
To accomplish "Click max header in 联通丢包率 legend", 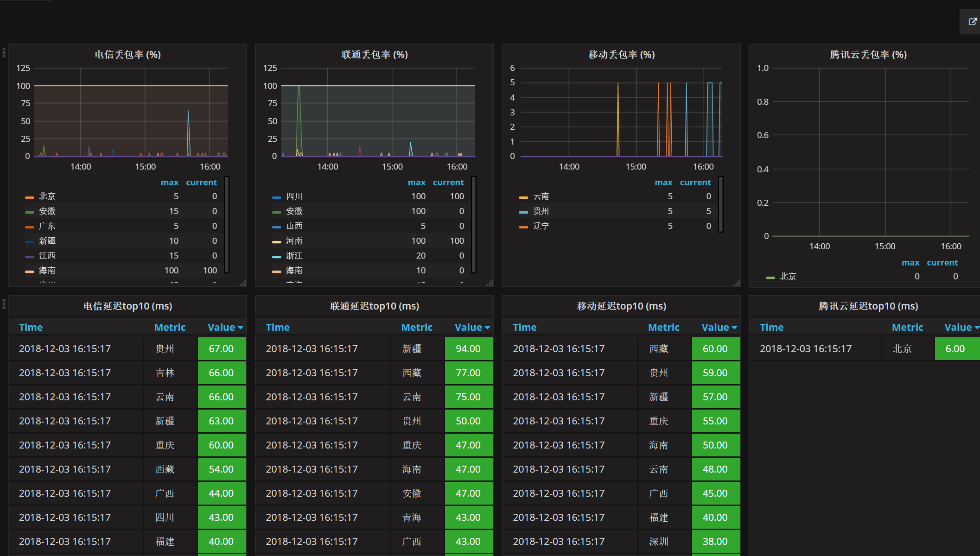I will pos(416,183).
